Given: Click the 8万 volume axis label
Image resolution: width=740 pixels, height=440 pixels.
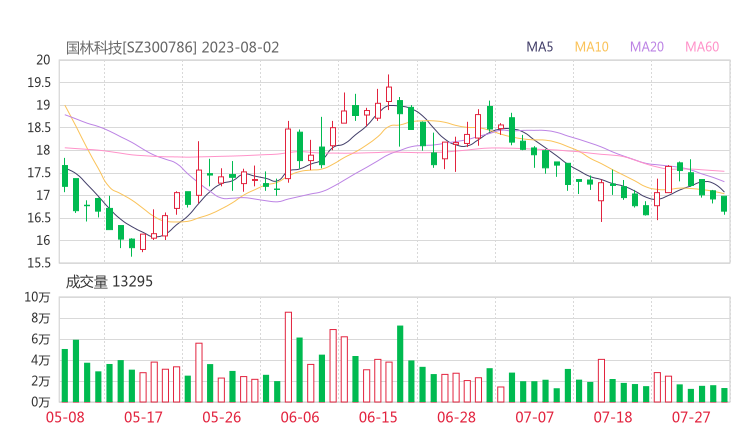Looking at the screenshot, I should coord(41,318).
